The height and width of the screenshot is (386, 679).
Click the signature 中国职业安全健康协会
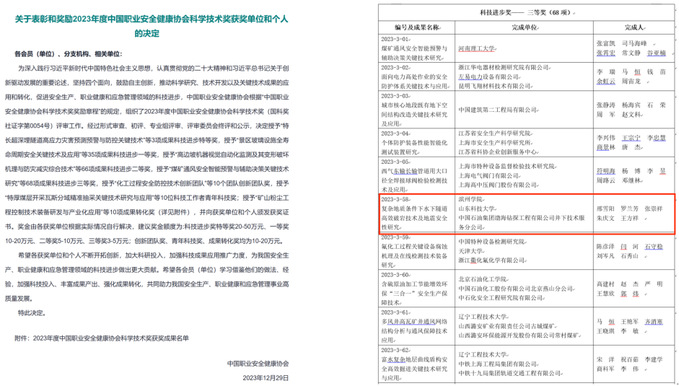tap(258, 363)
